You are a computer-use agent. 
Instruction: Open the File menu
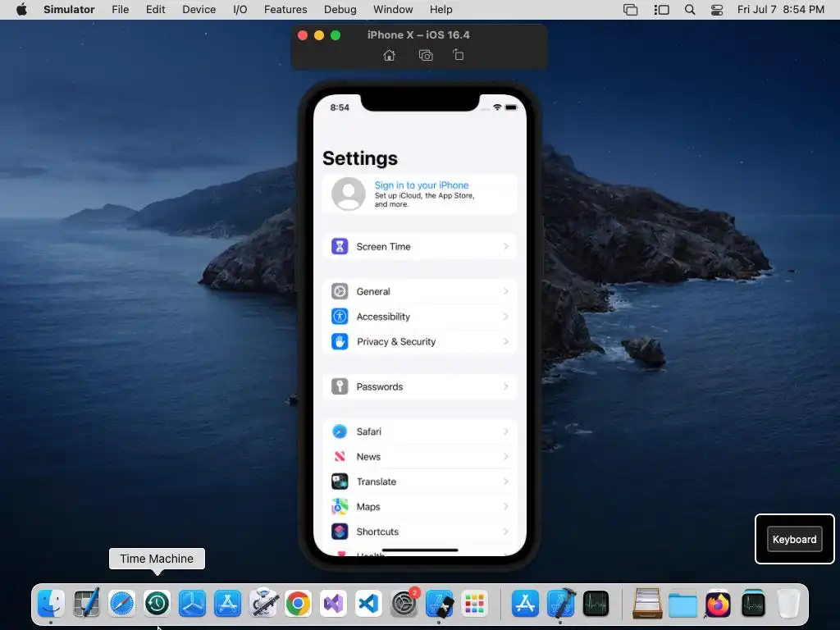120,10
